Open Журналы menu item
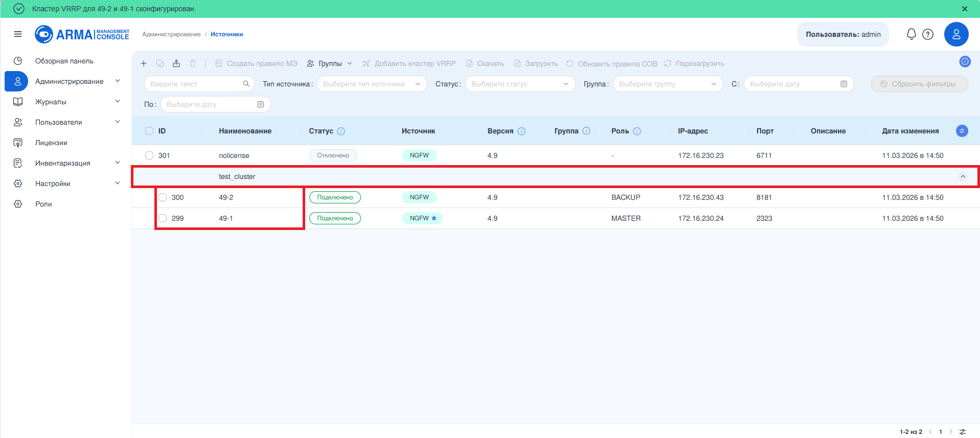 tap(51, 102)
